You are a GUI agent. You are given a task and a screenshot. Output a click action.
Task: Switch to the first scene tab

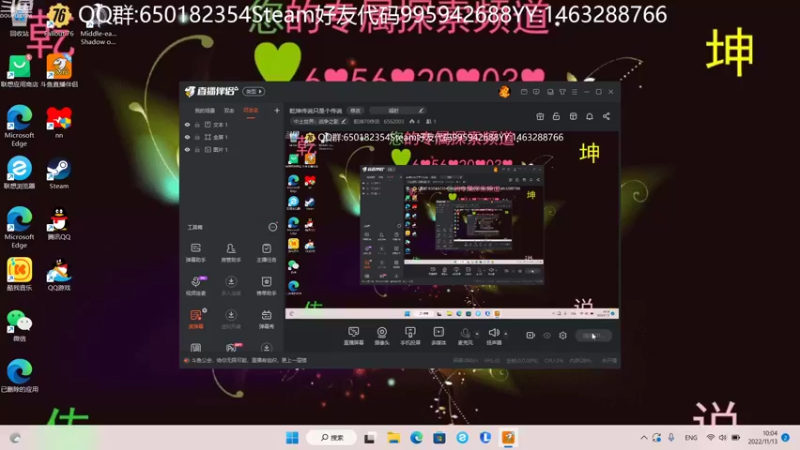204,110
